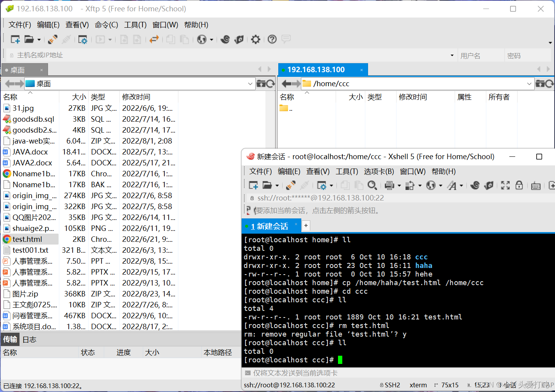Image resolution: width=555 pixels, height=392 pixels.
Task: Expand the Xftp toolbar overflow arrow
Action: click(550, 43)
